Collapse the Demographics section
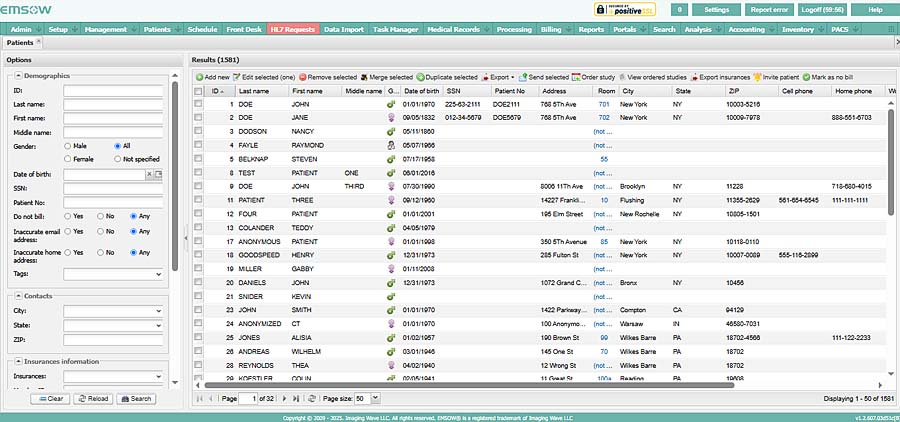The image size is (900, 422). point(17,76)
